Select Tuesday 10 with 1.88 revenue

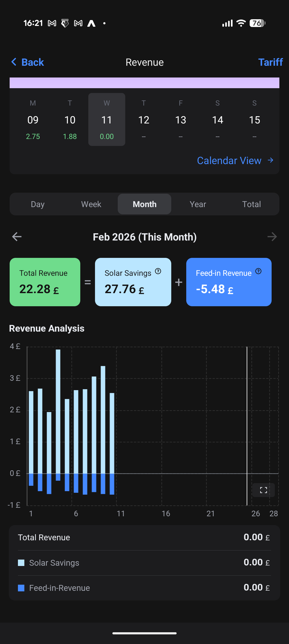coord(70,119)
